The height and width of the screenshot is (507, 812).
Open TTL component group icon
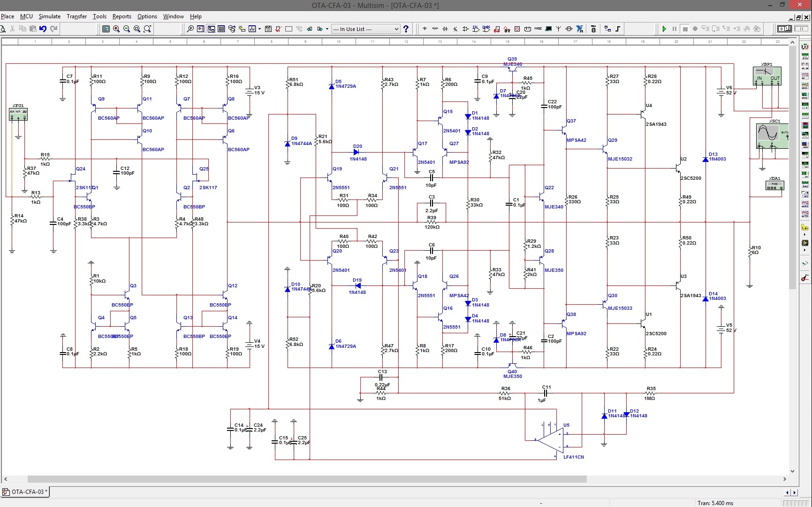(476, 29)
